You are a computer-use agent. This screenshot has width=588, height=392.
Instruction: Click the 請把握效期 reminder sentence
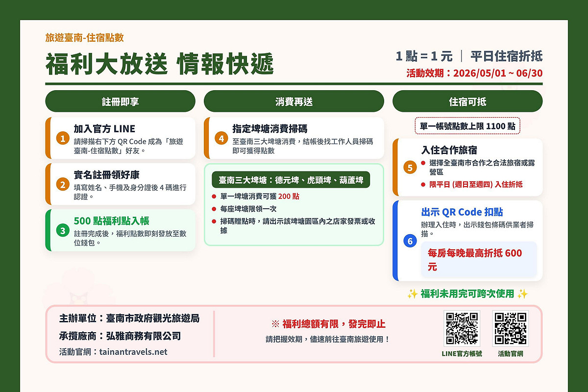pyautogui.click(x=328, y=339)
